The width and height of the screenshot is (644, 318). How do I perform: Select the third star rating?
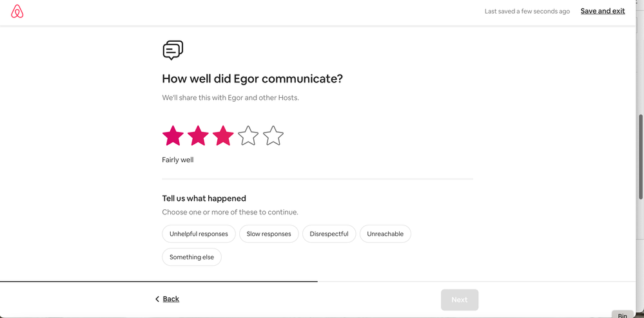[223, 136]
